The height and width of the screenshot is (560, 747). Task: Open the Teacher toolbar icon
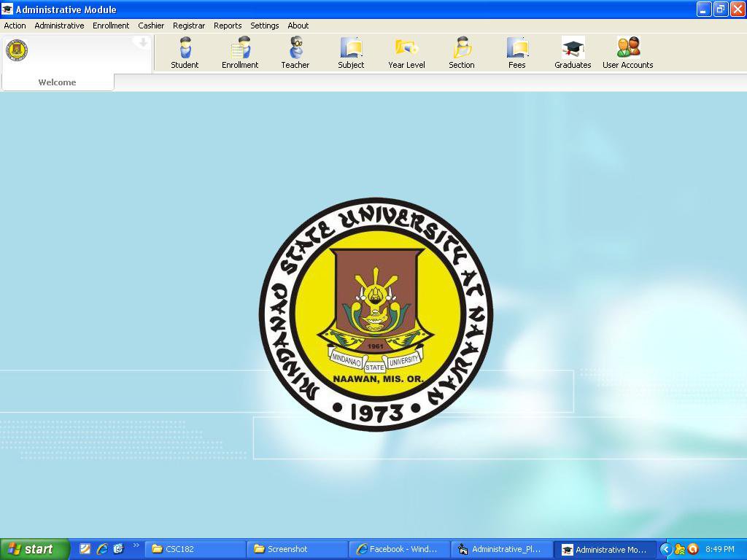click(x=295, y=53)
